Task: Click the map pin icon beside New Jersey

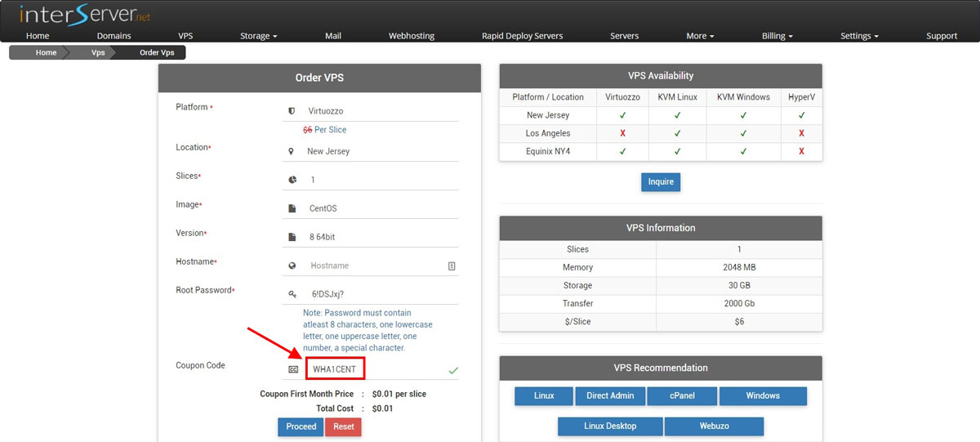Action: pos(291,151)
